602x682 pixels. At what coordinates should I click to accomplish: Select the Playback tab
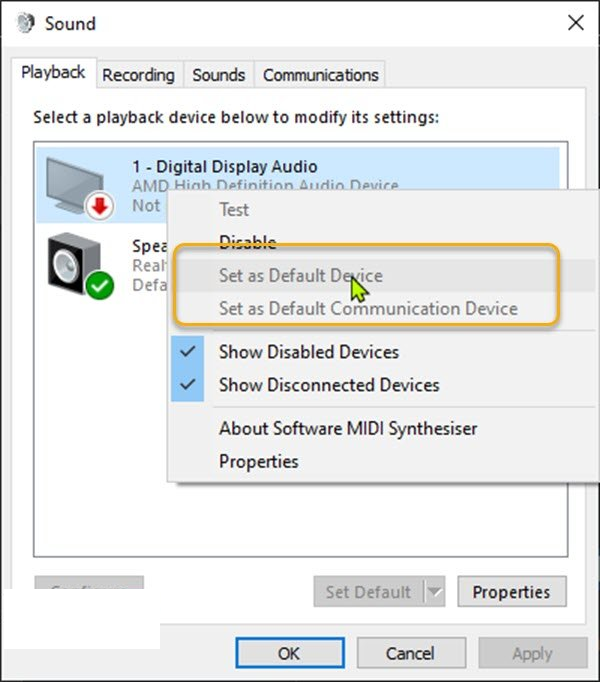[53, 73]
